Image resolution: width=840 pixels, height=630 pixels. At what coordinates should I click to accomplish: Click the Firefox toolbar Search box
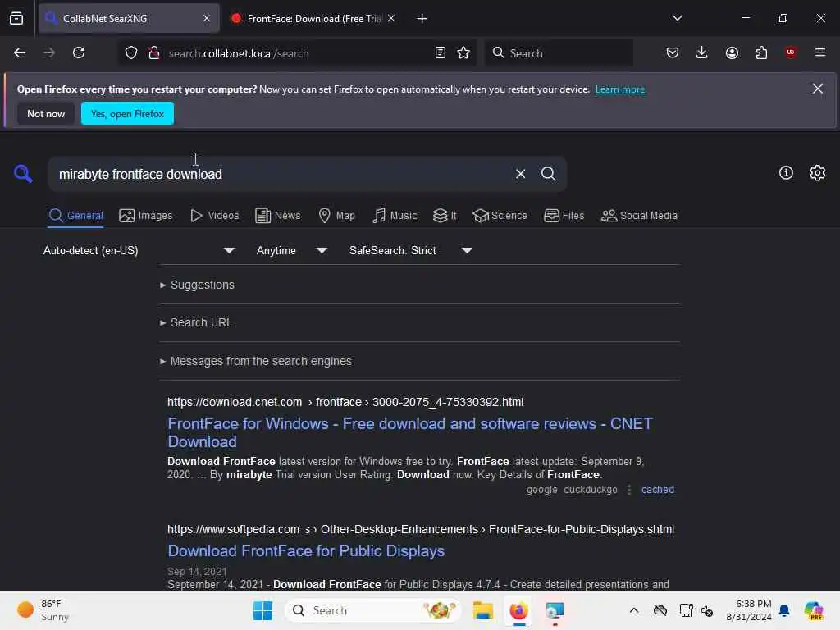[559, 53]
